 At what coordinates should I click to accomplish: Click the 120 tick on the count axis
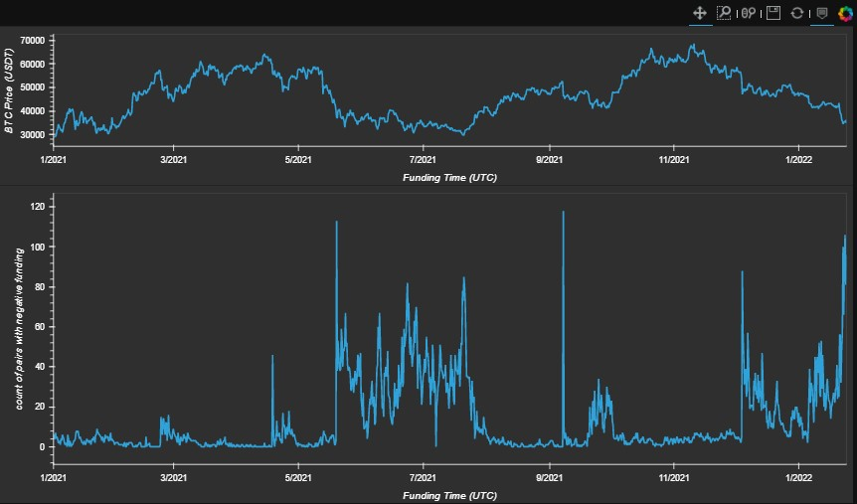coord(40,206)
